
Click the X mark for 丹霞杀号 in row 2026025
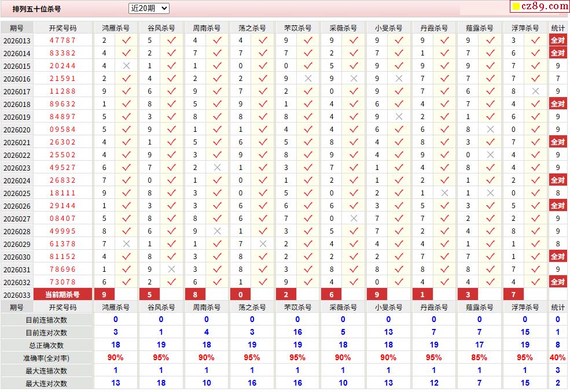pyautogui.click(x=444, y=193)
